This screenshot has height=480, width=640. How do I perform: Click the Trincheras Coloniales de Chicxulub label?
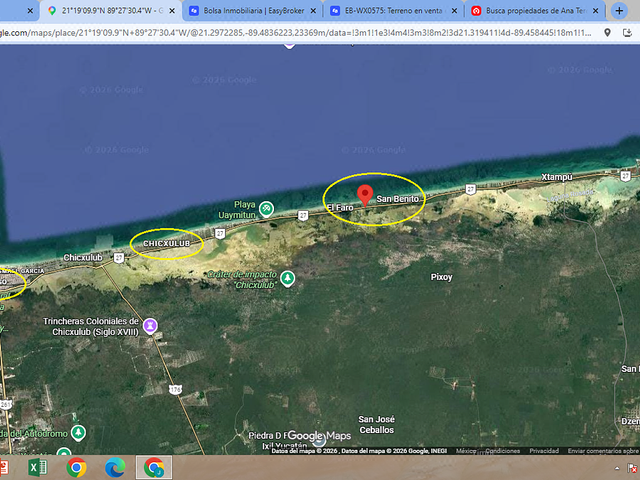click(91, 327)
